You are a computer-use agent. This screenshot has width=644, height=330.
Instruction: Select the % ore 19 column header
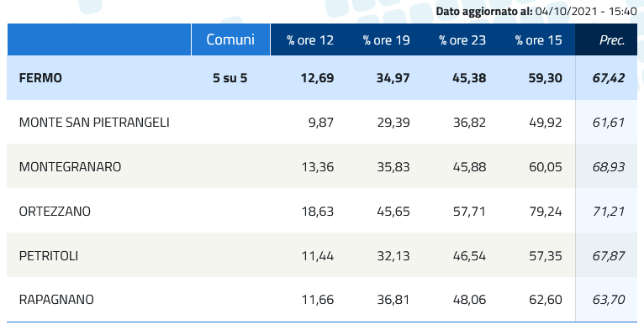point(386,40)
